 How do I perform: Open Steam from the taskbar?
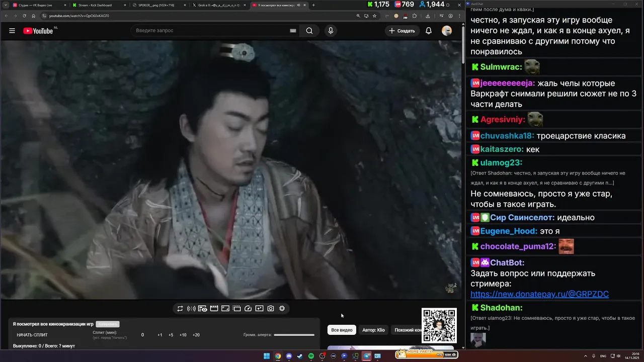click(x=300, y=356)
